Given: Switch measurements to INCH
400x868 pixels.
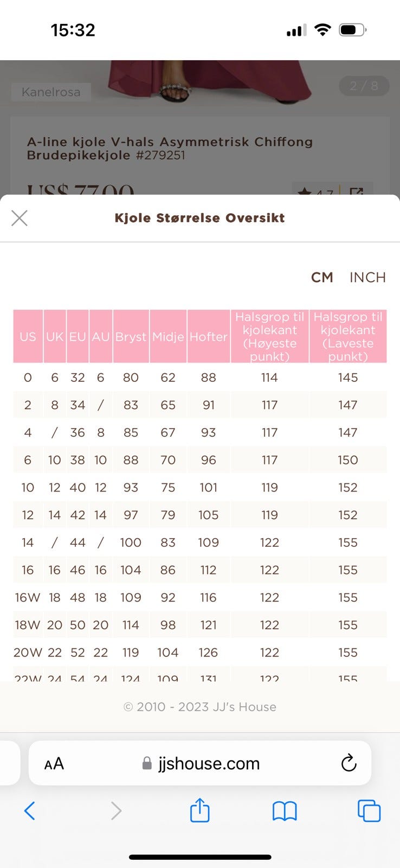Looking at the screenshot, I should [x=367, y=277].
